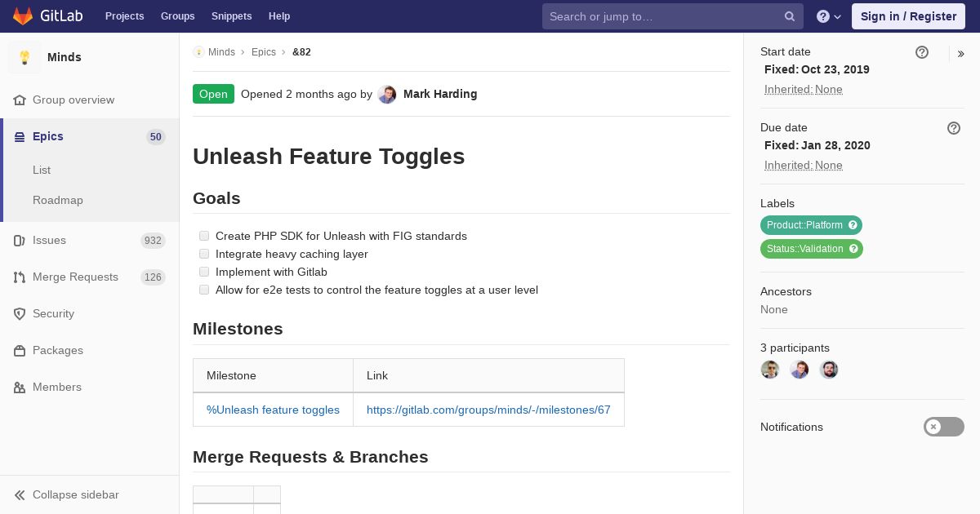Click the Merge Requests count badge 126
The height and width of the screenshot is (514, 980).
click(x=153, y=277)
